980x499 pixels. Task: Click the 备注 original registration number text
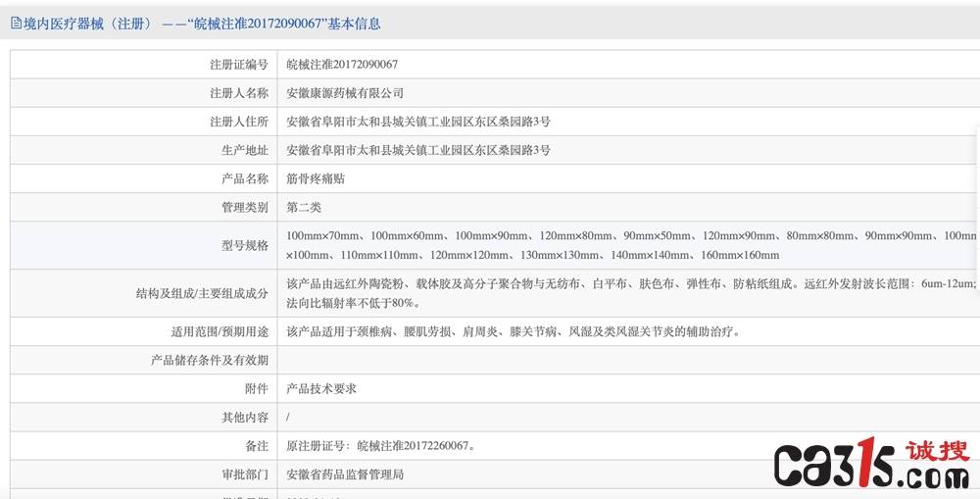pos(381,446)
